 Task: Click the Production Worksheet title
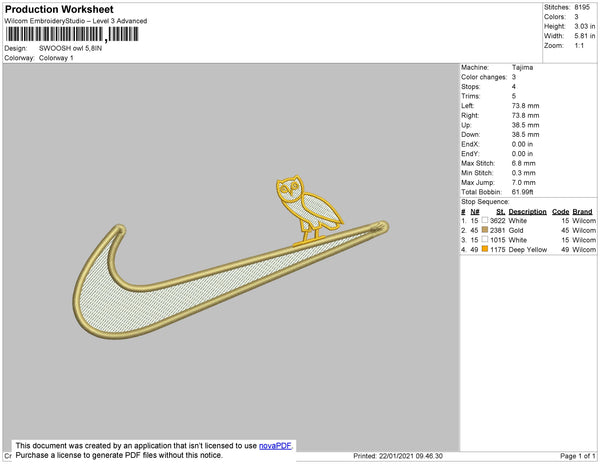coord(59,9)
